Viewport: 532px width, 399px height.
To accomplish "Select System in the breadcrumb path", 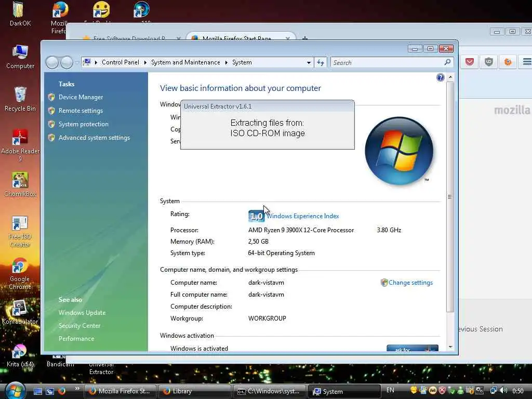I will pos(242,62).
